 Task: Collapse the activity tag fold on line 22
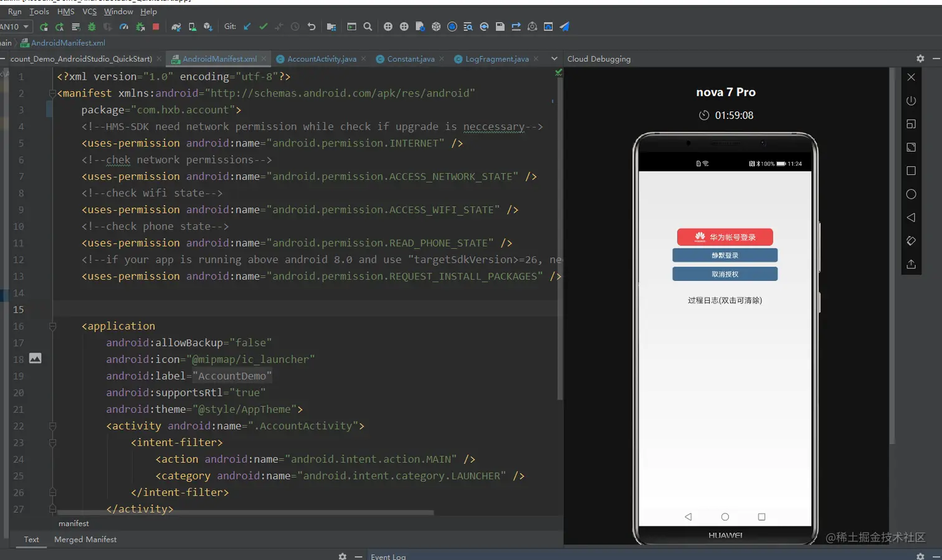pyautogui.click(x=52, y=426)
